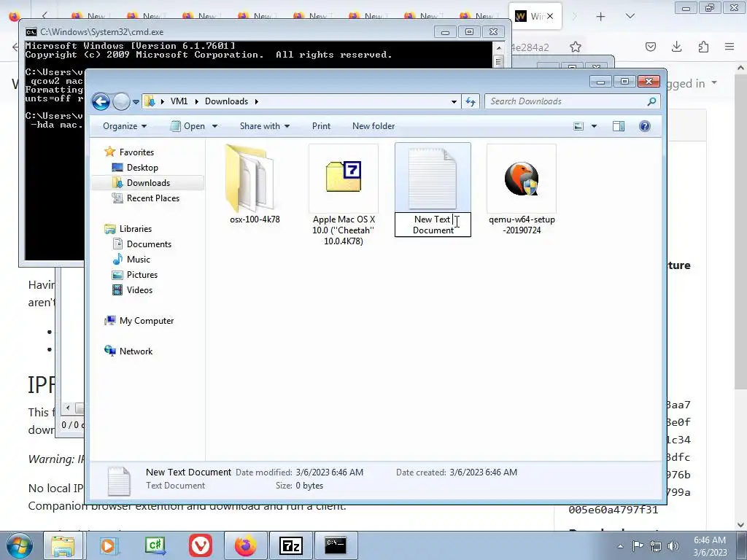The width and height of the screenshot is (747, 560).
Task: Click Downloads in the address breadcrumb
Action: click(226, 101)
